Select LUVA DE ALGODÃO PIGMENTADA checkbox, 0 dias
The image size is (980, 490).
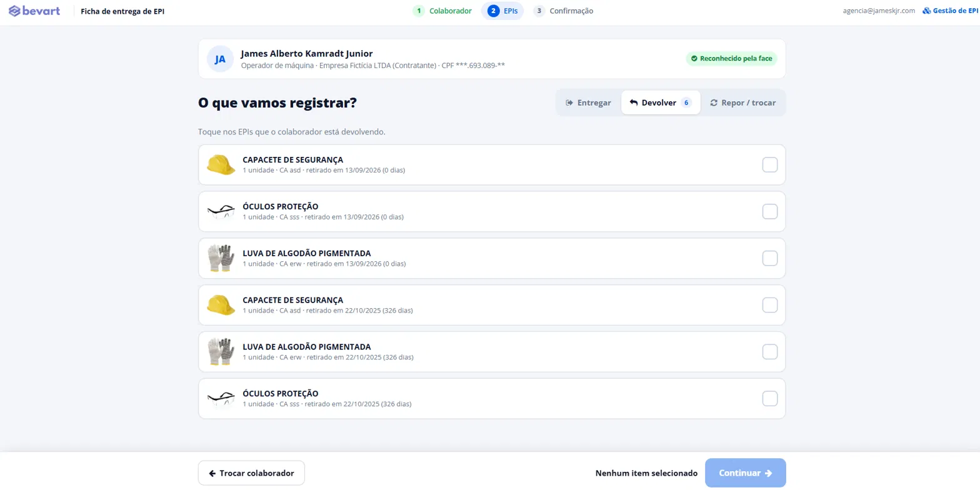(x=770, y=258)
